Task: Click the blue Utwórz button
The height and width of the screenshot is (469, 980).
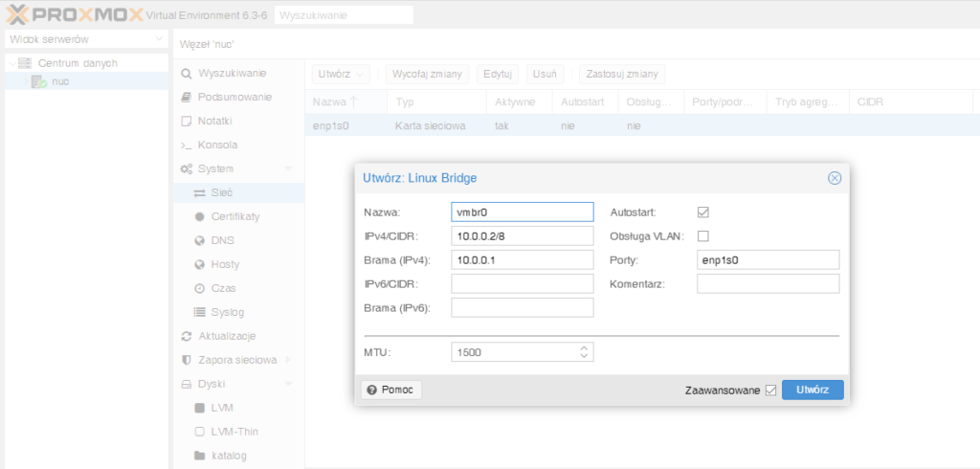Action: pyautogui.click(x=812, y=390)
